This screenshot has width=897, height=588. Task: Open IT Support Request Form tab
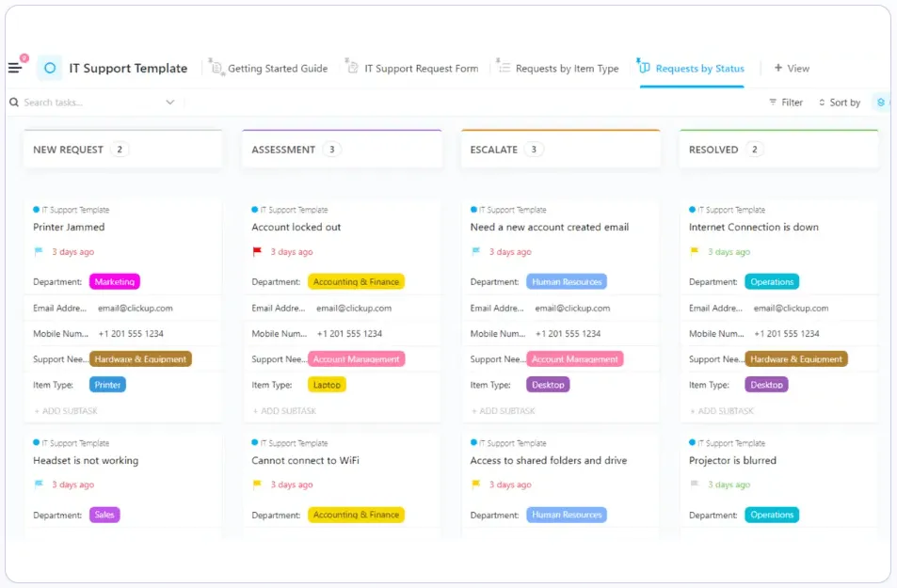pyautogui.click(x=421, y=69)
